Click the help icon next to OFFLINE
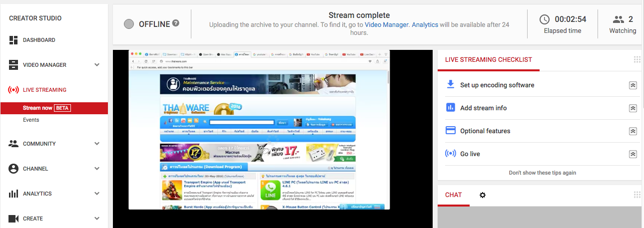 coord(176,23)
